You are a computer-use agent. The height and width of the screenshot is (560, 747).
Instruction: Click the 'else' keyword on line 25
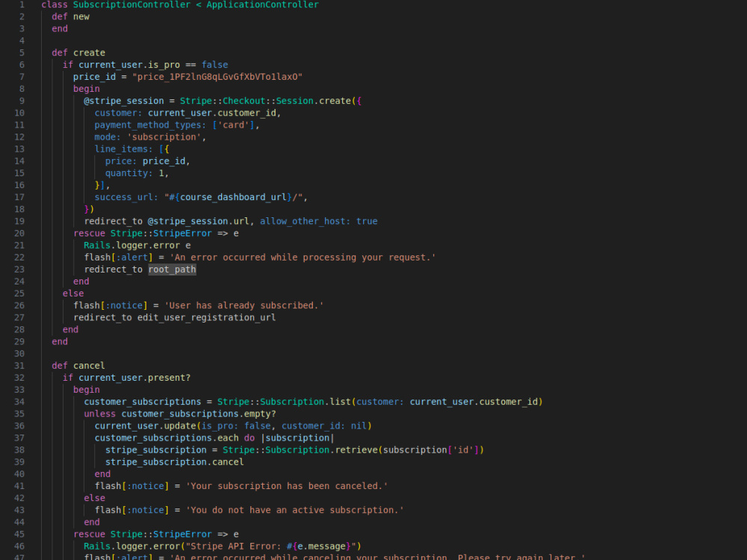coord(73,293)
